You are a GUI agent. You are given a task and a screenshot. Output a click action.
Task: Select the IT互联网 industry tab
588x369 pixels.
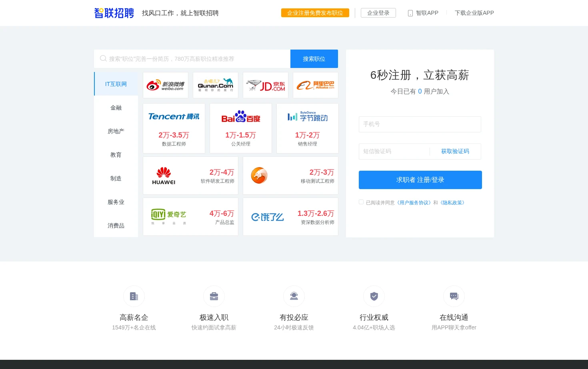pyautogui.click(x=116, y=84)
